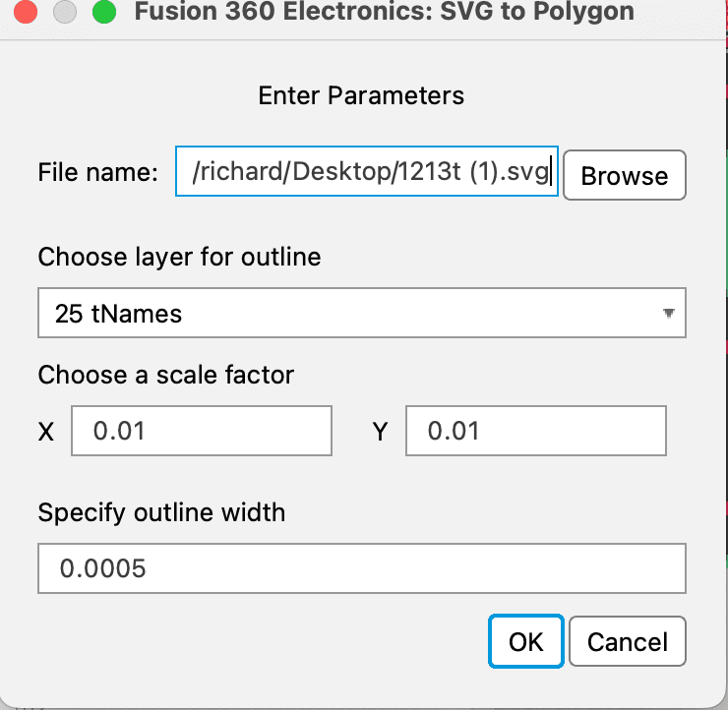Click the 'Specify outline width' label
Image resolution: width=728 pixels, height=710 pixels.
161,512
